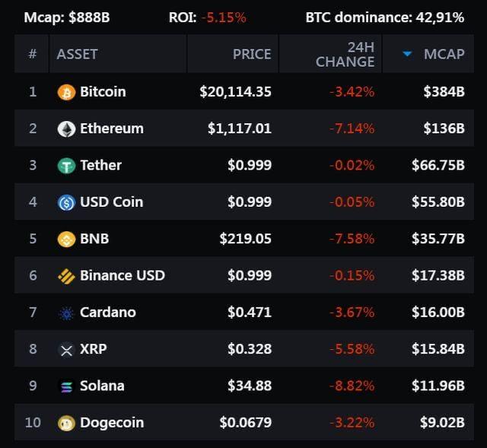Click the USD Coin logo icon
Image resolution: width=487 pixels, height=448 pixels.
pyautogui.click(x=66, y=202)
